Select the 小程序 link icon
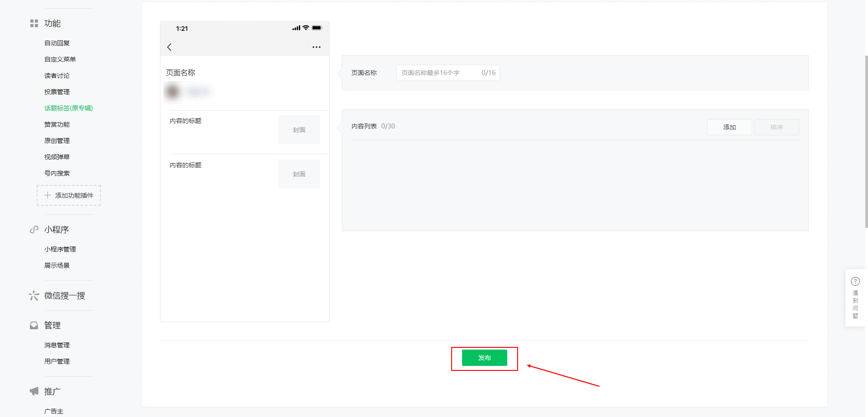The image size is (868, 417). coord(34,229)
